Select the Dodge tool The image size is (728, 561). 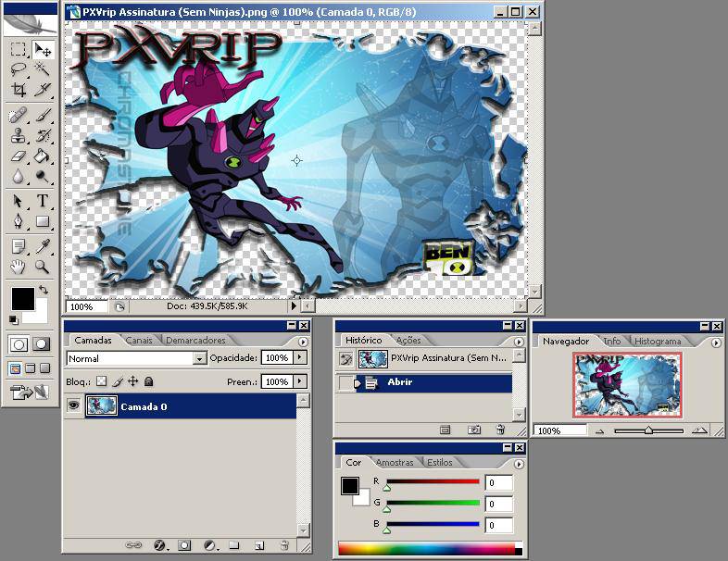(x=43, y=176)
